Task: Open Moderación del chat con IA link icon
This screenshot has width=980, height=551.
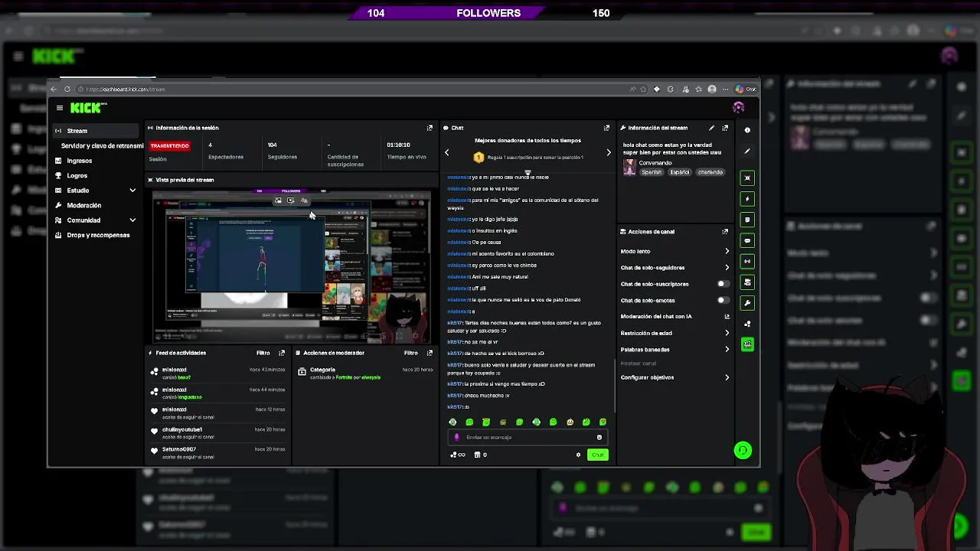Action: (727, 316)
